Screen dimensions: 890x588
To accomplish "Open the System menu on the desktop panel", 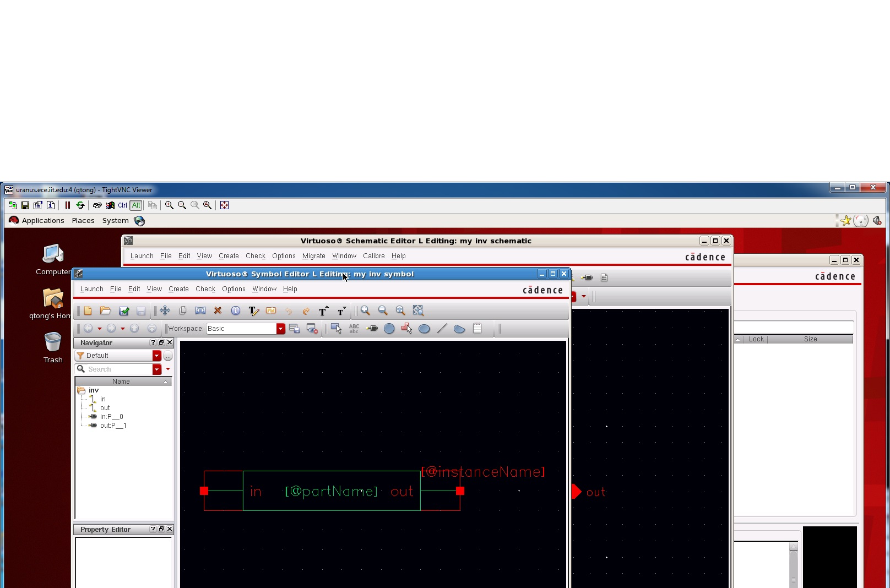I will (x=116, y=221).
